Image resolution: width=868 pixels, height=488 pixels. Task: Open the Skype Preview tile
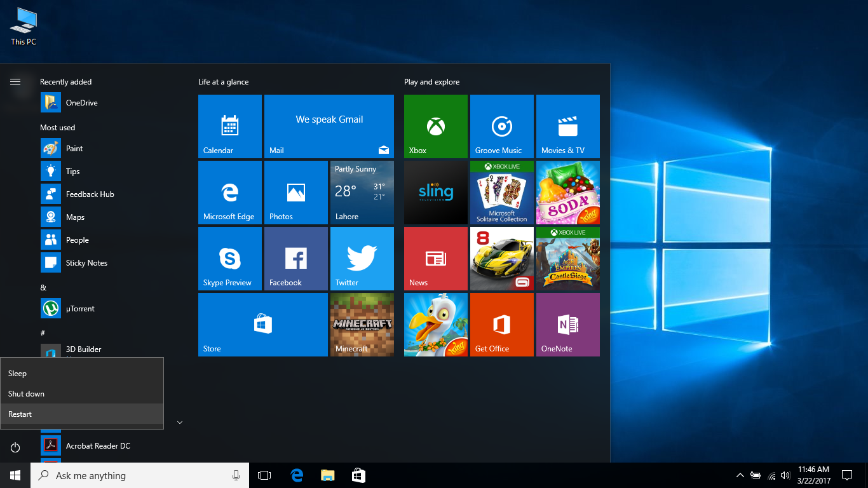(230, 259)
